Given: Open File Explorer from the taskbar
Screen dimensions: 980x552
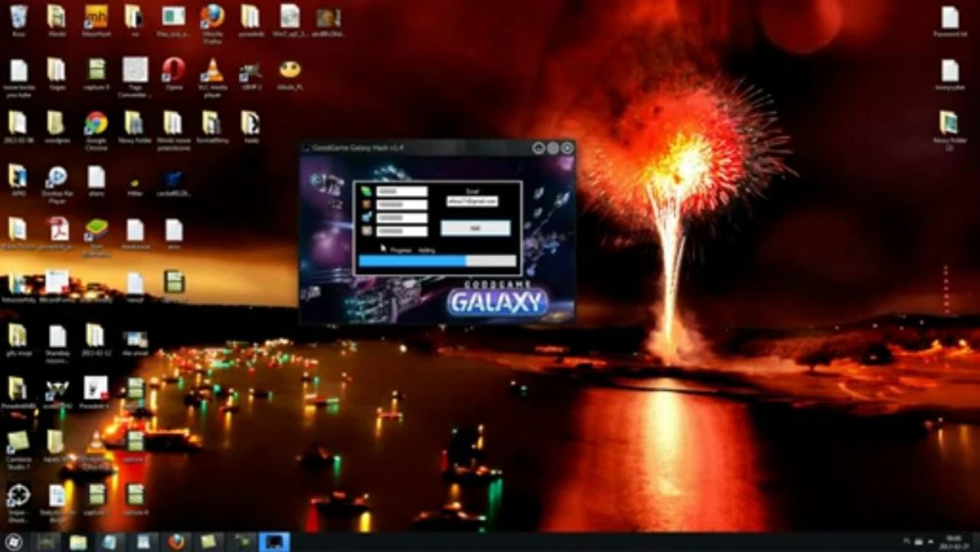Looking at the screenshot, I should pyautogui.click(x=78, y=542).
